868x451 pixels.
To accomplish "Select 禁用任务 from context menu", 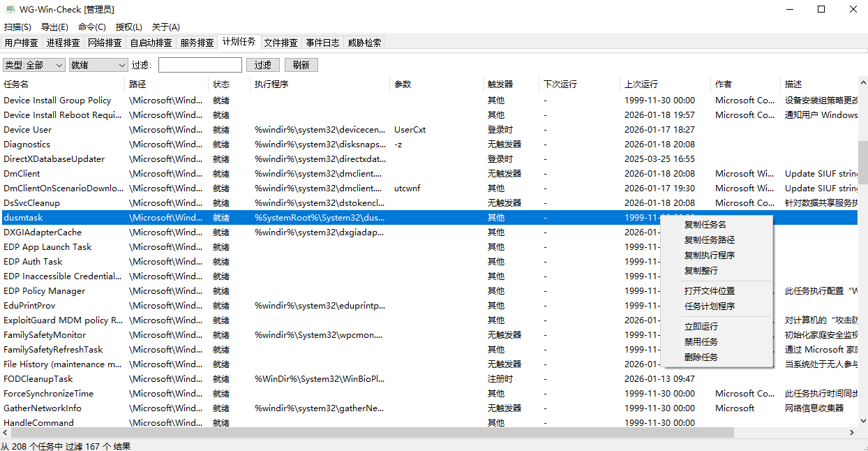I will 701,342.
